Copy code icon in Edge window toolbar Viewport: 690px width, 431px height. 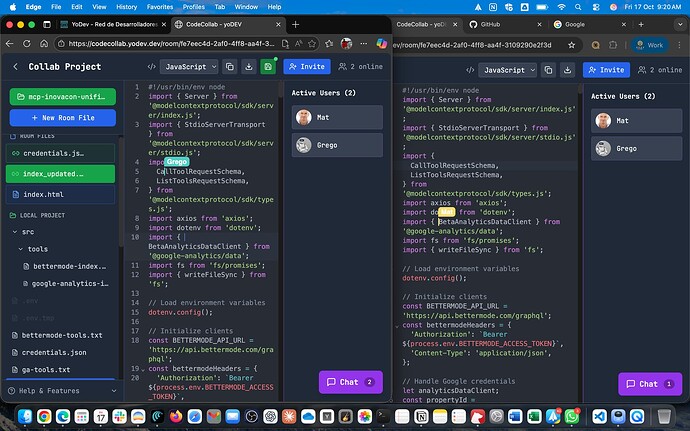coord(230,66)
